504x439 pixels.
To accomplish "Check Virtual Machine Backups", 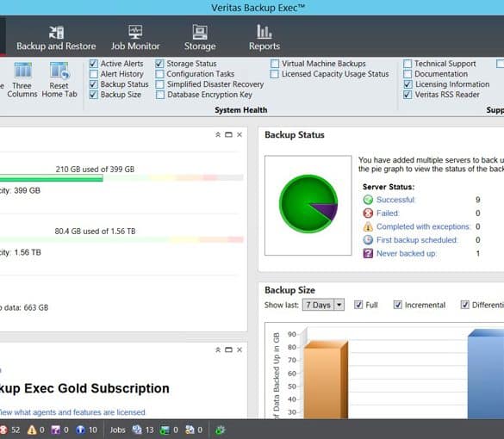I will (x=275, y=64).
